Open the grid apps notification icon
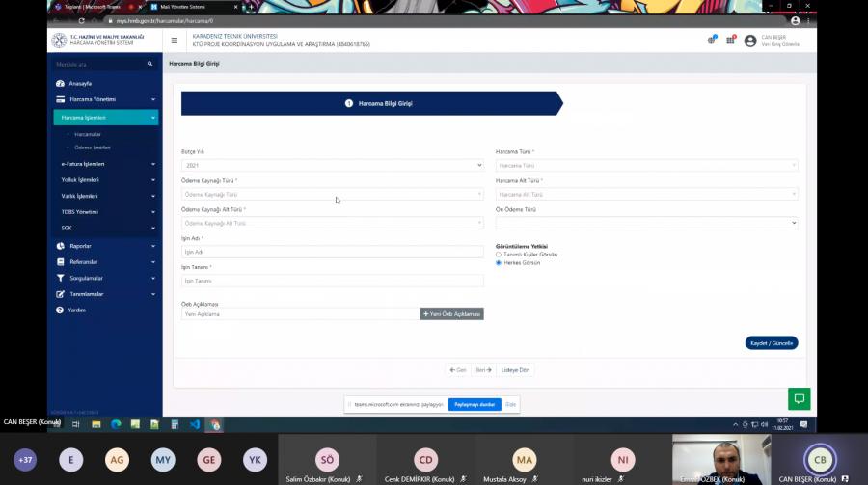 point(730,40)
